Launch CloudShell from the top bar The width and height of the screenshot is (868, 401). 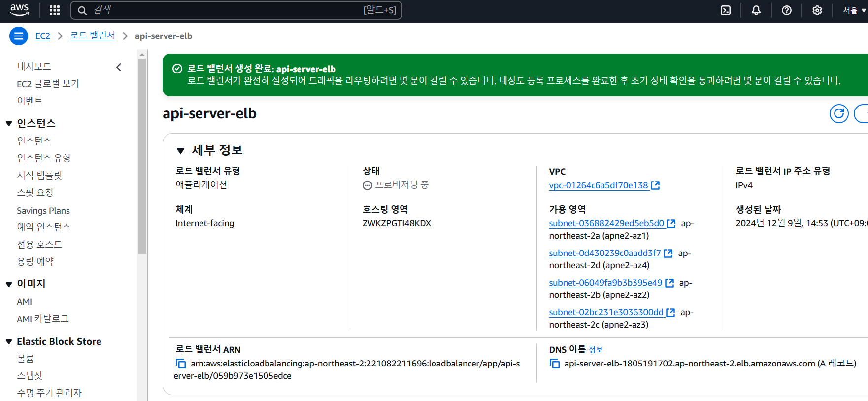pos(726,10)
